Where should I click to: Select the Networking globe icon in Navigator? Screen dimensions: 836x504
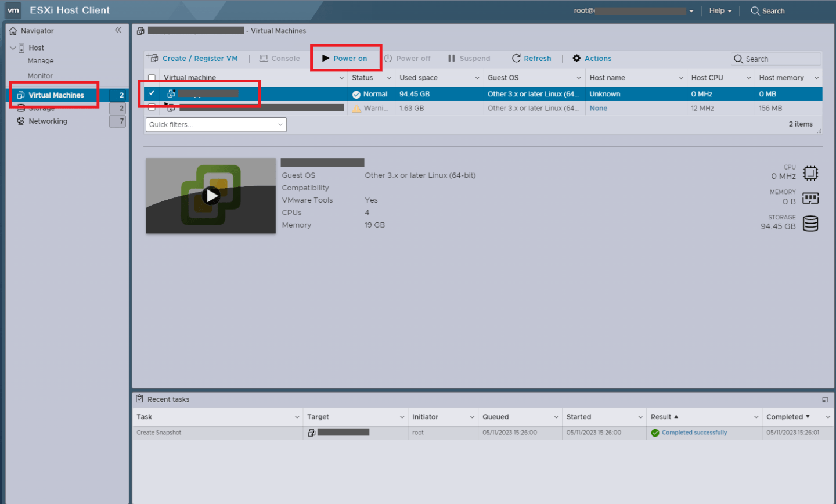pos(20,121)
